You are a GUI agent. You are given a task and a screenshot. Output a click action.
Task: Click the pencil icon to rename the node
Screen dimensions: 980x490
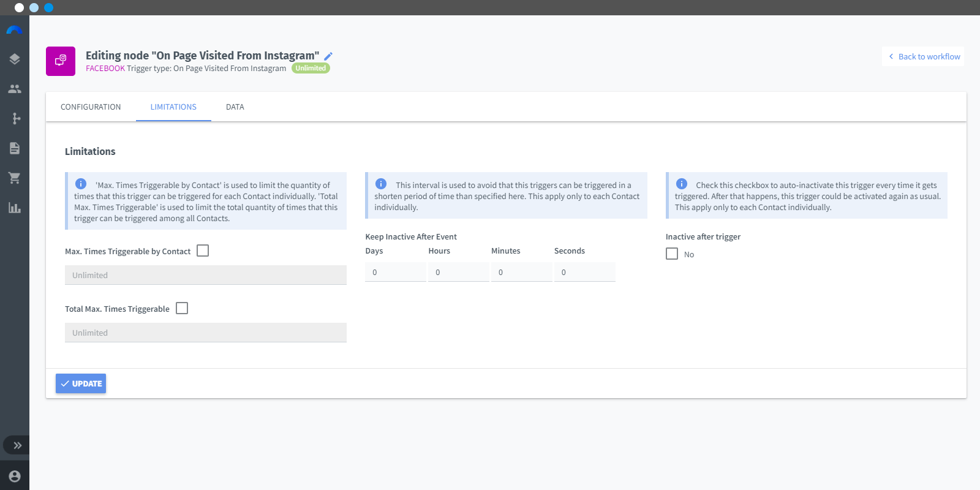tap(328, 56)
